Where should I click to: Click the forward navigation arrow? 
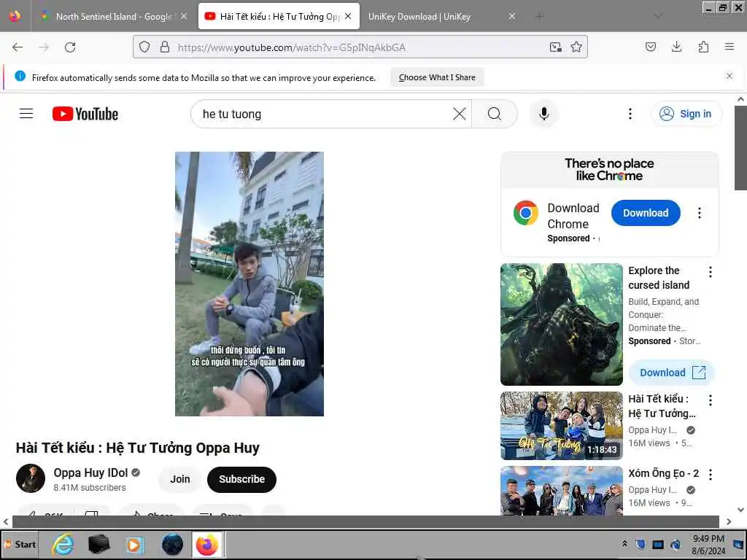pyautogui.click(x=44, y=47)
